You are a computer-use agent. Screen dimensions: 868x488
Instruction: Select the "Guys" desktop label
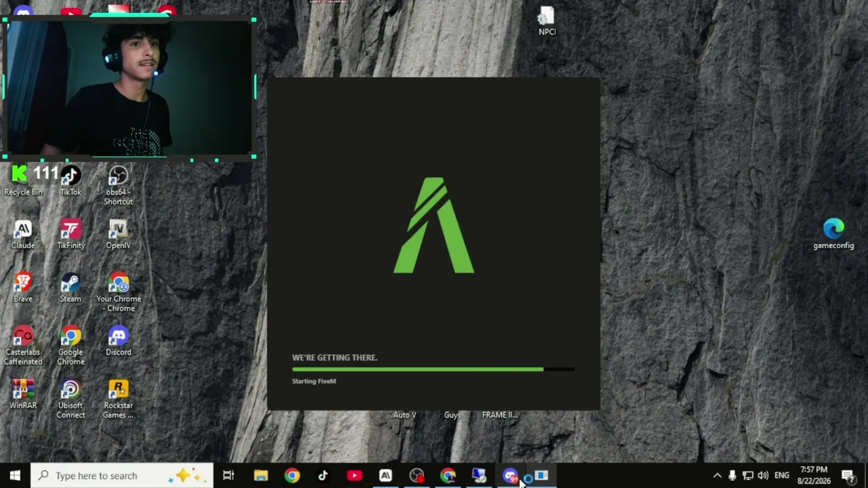pos(452,415)
